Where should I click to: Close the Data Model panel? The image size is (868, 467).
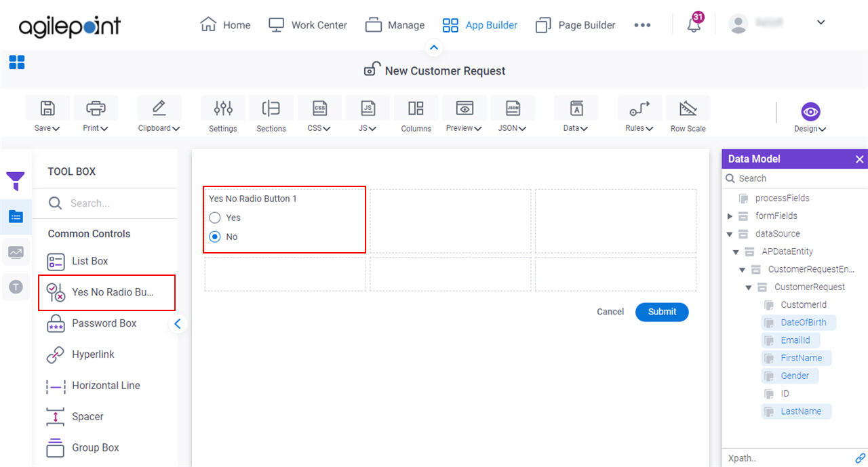(x=859, y=159)
